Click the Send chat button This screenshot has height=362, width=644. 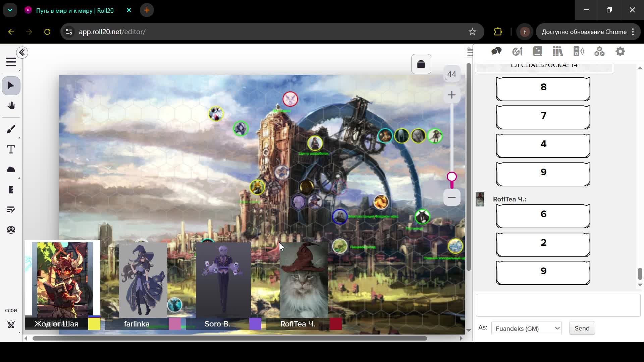tap(582, 328)
